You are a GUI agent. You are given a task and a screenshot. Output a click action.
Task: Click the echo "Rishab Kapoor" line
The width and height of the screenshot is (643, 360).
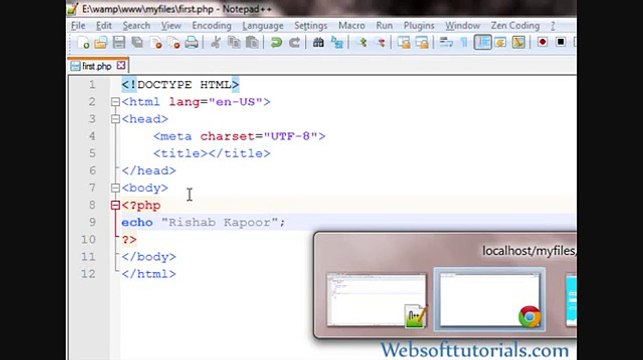(203, 222)
